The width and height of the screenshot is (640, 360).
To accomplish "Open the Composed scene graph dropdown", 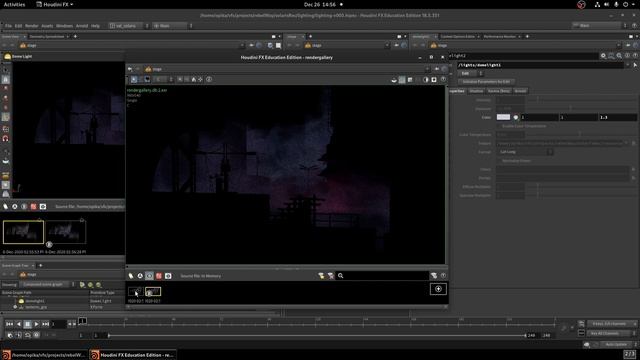I will coord(48,284).
